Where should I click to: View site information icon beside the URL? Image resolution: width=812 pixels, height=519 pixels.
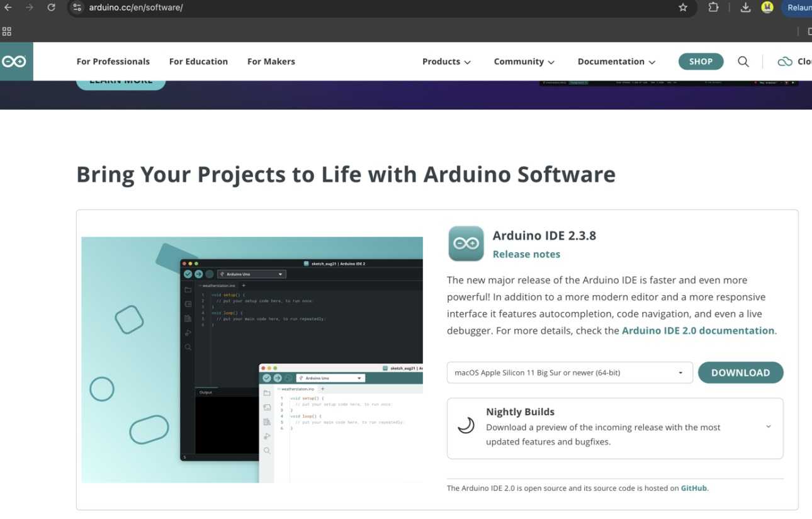tap(77, 8)
